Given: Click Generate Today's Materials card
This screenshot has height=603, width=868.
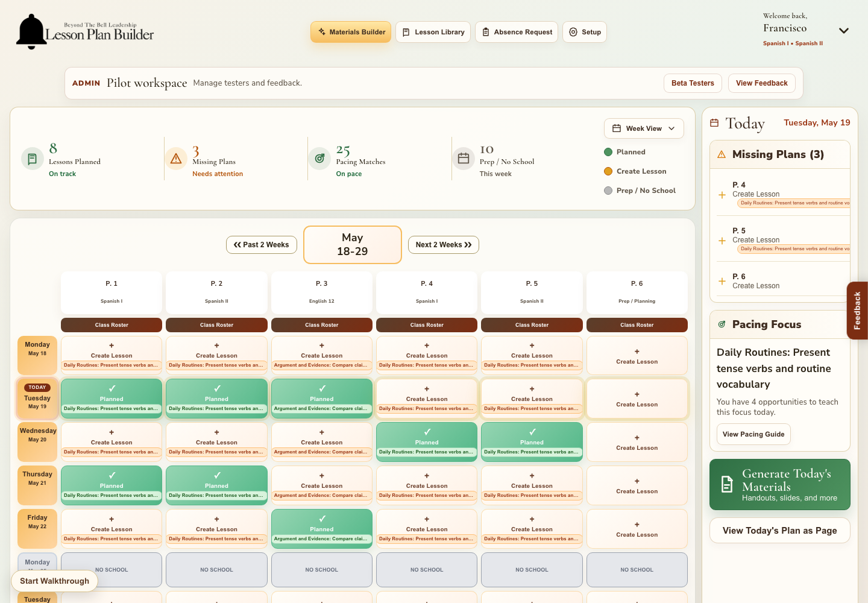Looking at the screenshot, I should coord(780,485).
